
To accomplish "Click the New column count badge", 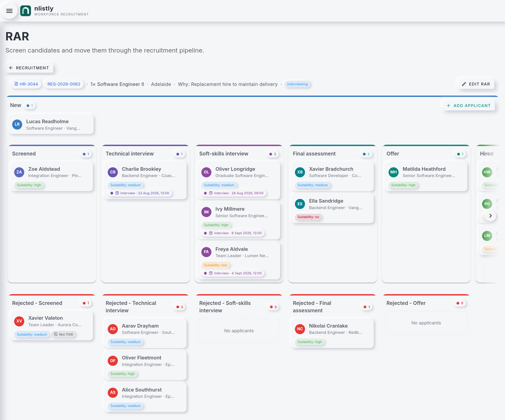I will (x=30, y=106).
